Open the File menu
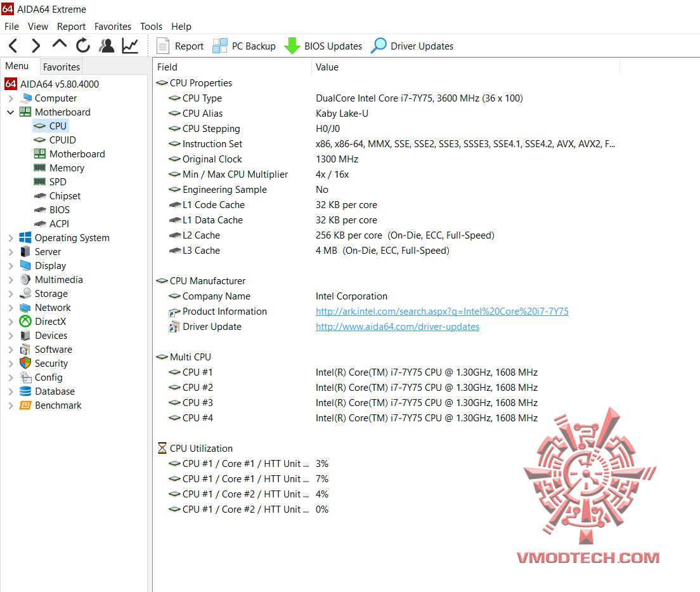The width and height of the screenshot is (700, 592). point(11,27)
